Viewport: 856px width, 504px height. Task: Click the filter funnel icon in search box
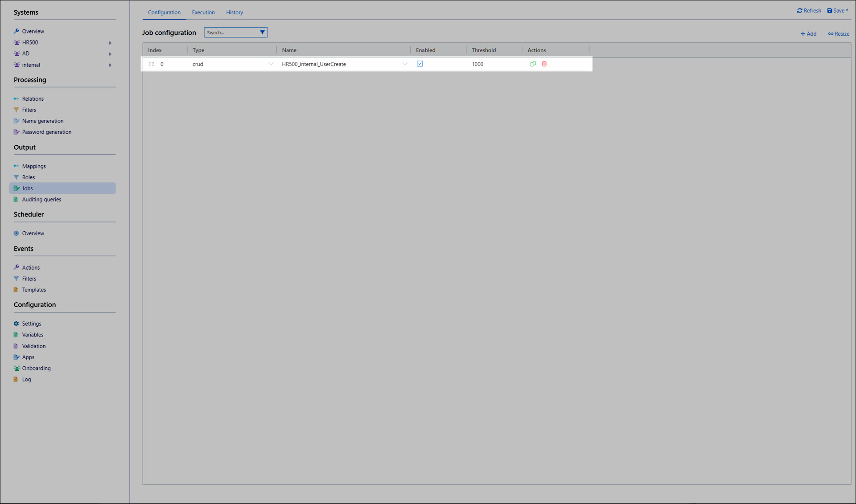tap(262, 32)
